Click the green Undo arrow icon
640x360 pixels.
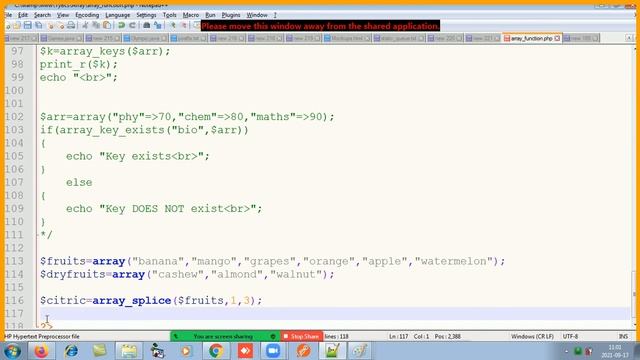coord(122,26)
